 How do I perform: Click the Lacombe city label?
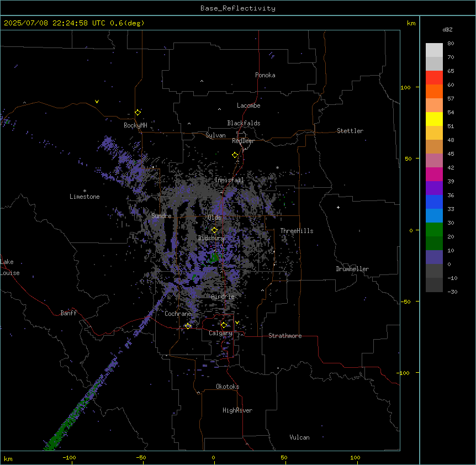pos(248,105)
